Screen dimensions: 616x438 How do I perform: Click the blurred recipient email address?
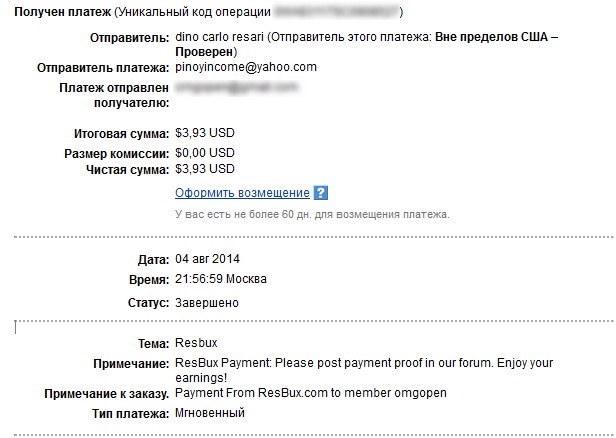point(236,88)
